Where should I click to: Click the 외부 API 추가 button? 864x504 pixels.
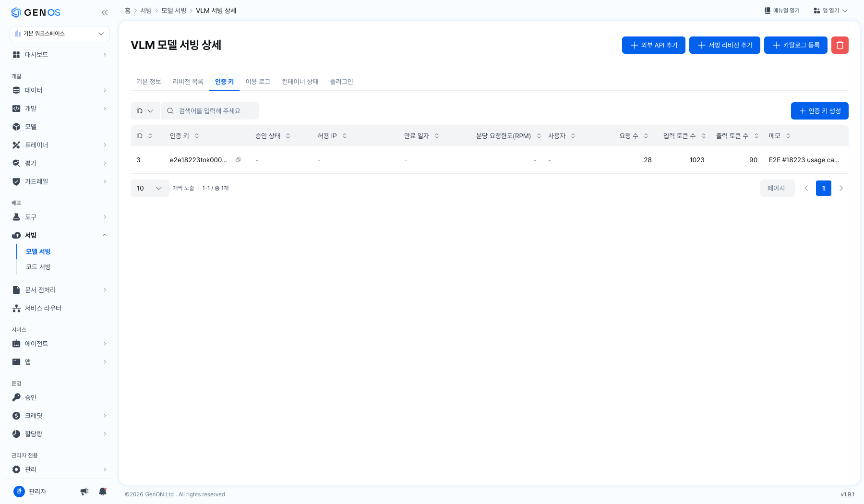[654, 45]
